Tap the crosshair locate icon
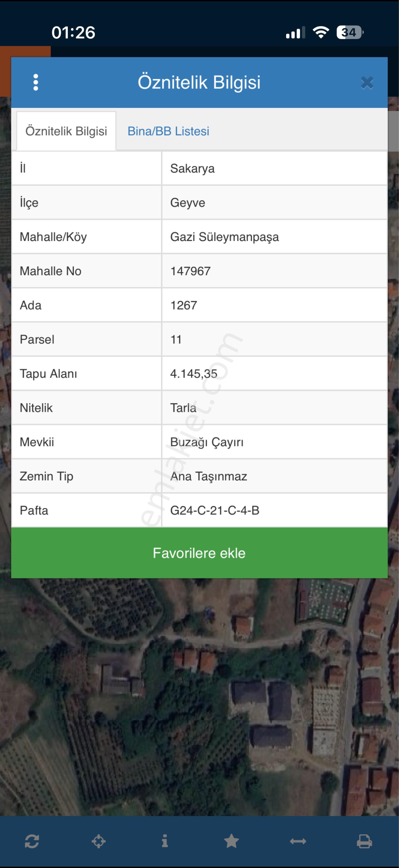399x868 pixels. coord(99,841)
